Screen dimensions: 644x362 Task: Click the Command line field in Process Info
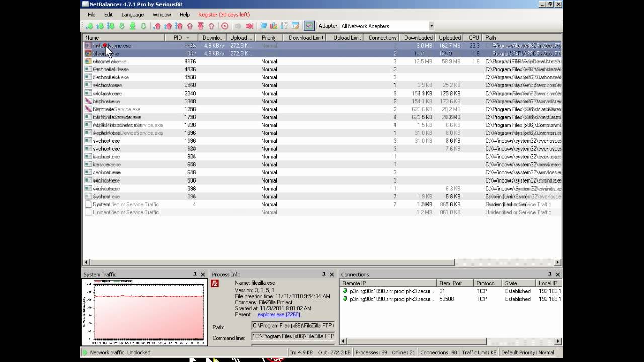tap(293, 336)
